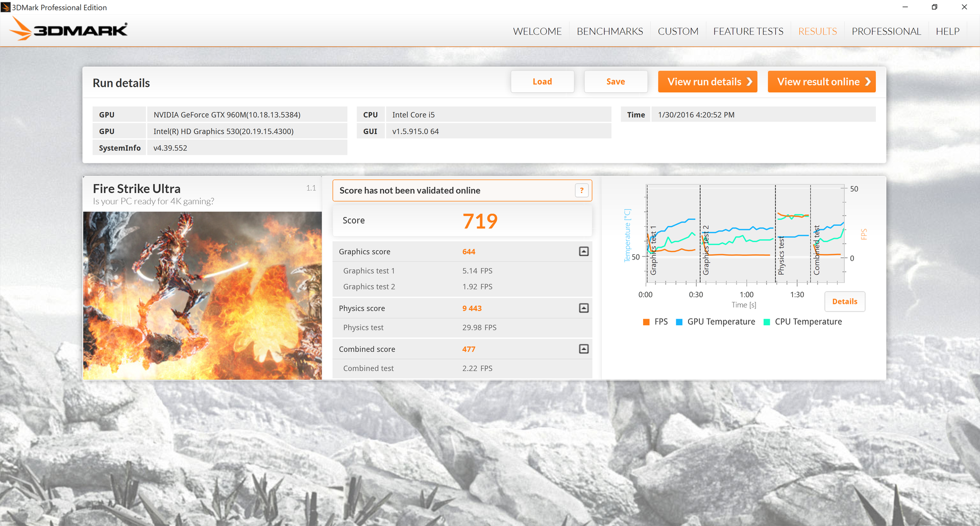Switch to the Feature Tests tab
980x526 pixels.
(x=748, y=31)
